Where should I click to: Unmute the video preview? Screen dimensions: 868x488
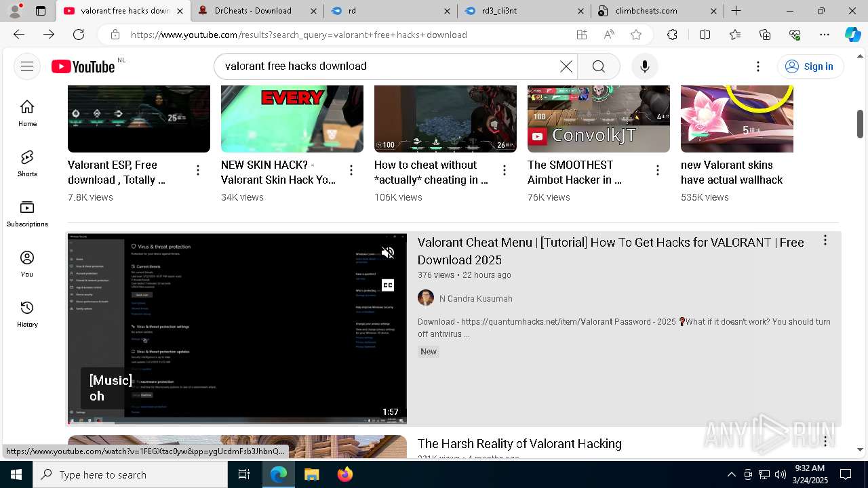coord(388,253)
